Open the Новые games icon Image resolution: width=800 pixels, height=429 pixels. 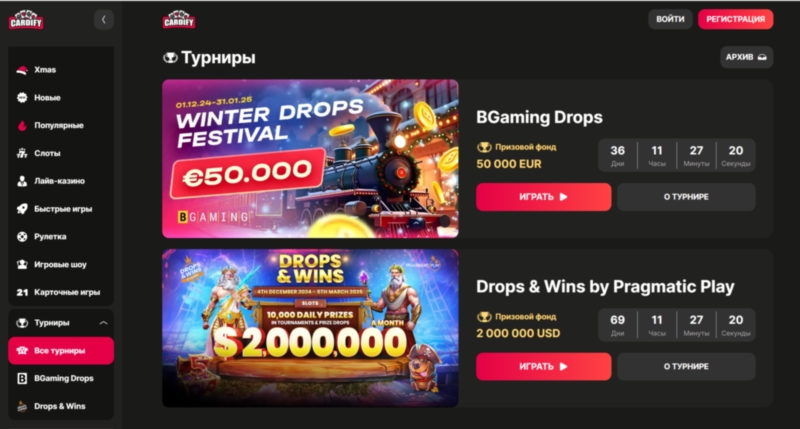[22, 97]
